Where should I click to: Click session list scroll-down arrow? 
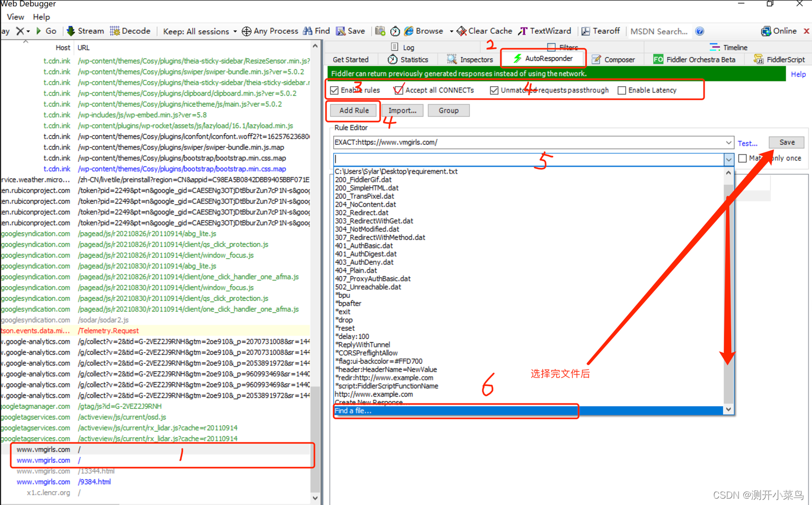click(x=315, y=498)
